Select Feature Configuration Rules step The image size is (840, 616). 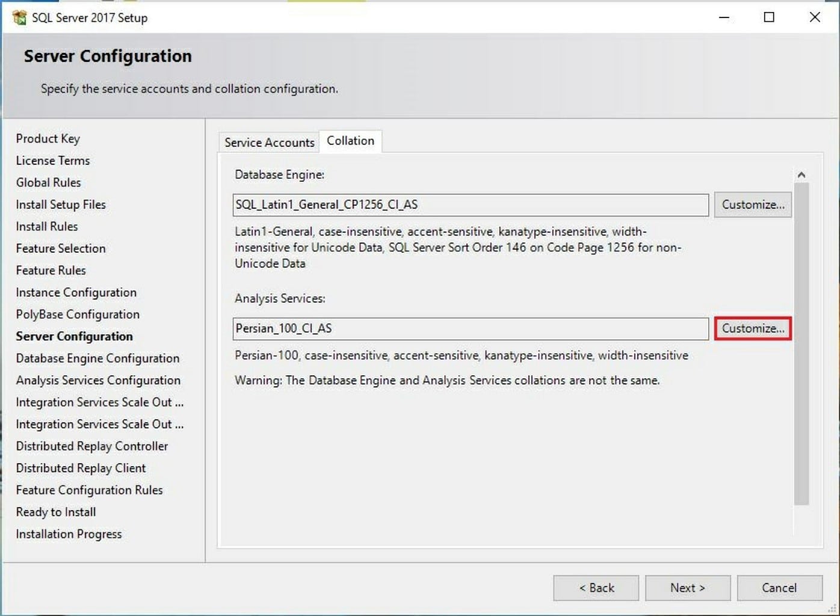point(90,490)
